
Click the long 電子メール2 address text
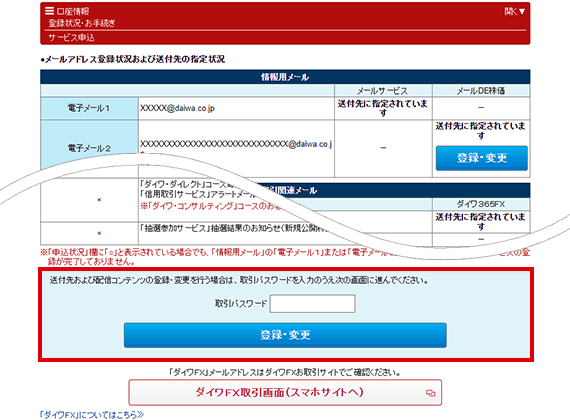[x=236, y=144]
